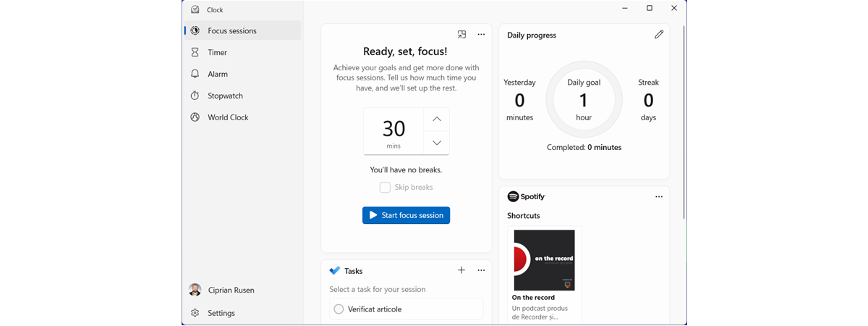Toggle the Skip breaks checkbox
This screenshot has width=868, height=326.
[385, 188]
